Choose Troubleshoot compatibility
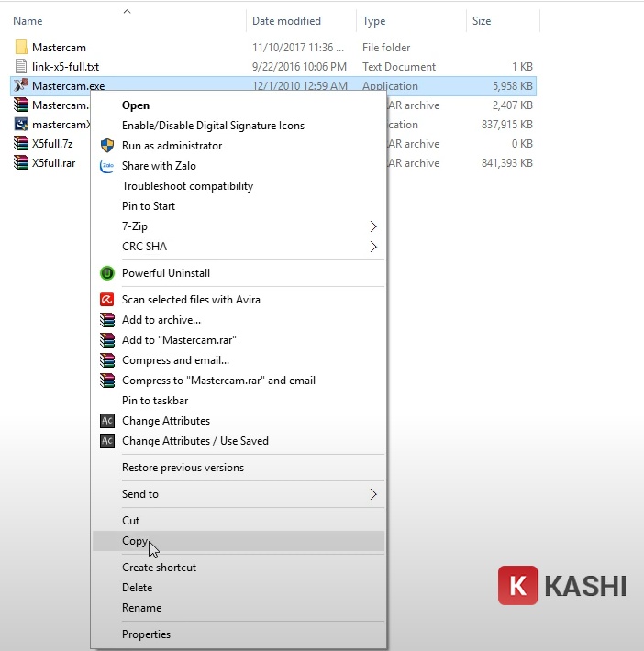This screenshot has height=651, width=644. click(x=187, y=186)
